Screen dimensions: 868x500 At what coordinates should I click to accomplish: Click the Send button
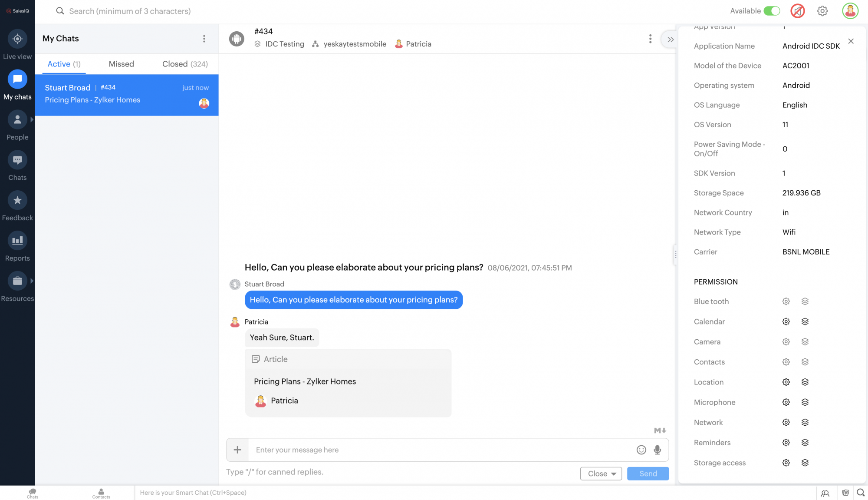[648, 474]
